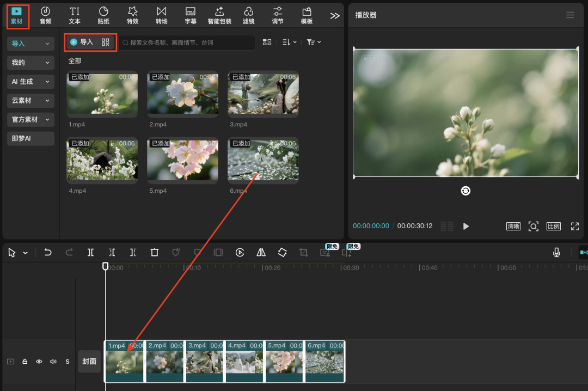The width and height of the screenshot is (588, 391).
Task: Mute the main track audio speaker icon
Action: click(x=53, y=362)
